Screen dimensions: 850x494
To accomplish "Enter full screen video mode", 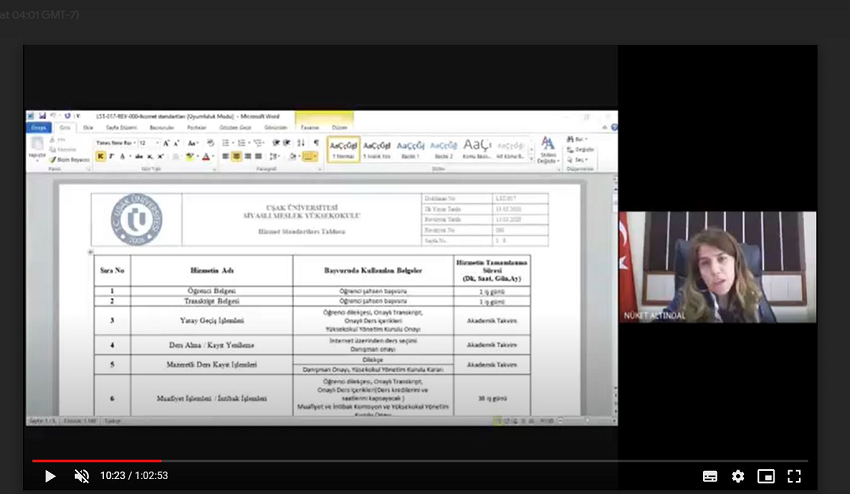I will (x=794, y=476).
